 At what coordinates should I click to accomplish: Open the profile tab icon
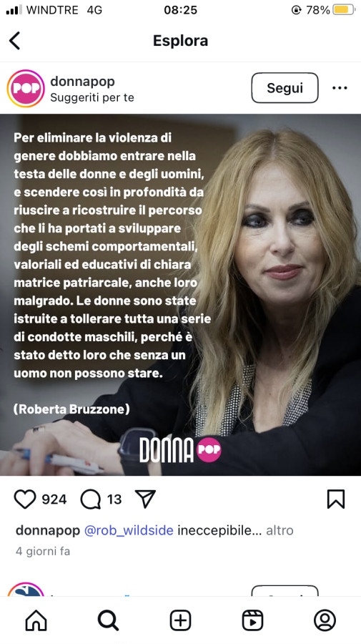[325, 620]
